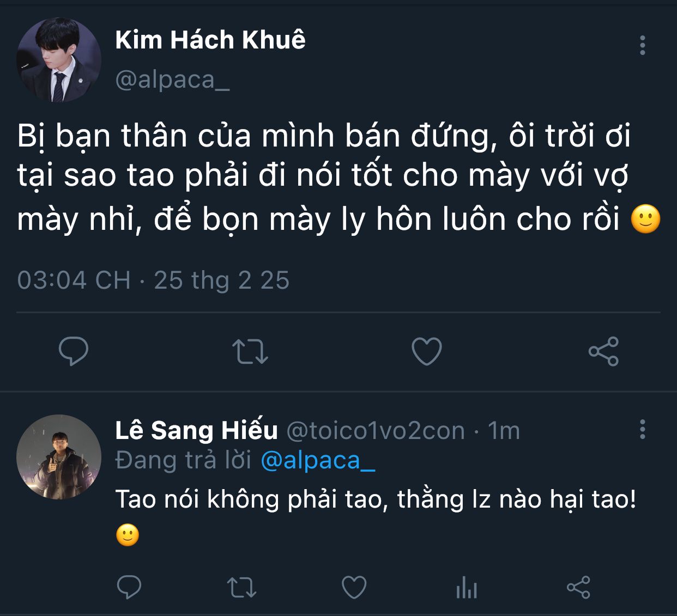Screen dimensions: 677x616
Task: Open Lê Sang Hiếu's profile picture
Action: coord(59,457)
